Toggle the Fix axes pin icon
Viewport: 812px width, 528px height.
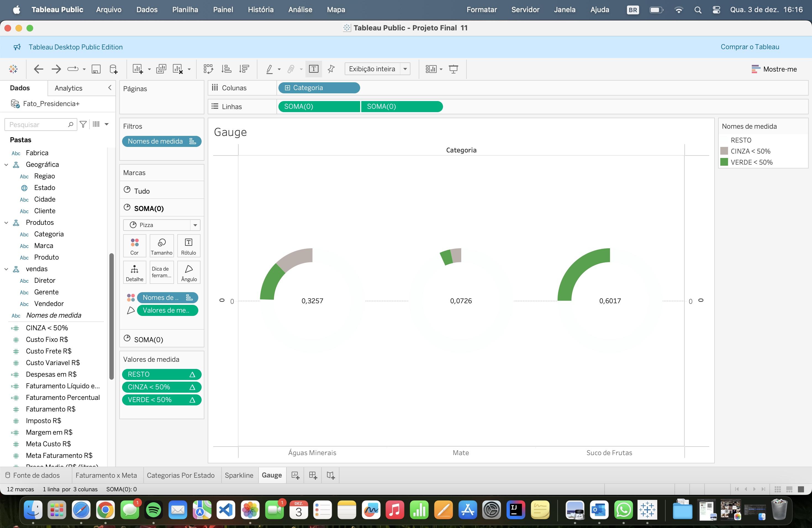tap(331, 69)
